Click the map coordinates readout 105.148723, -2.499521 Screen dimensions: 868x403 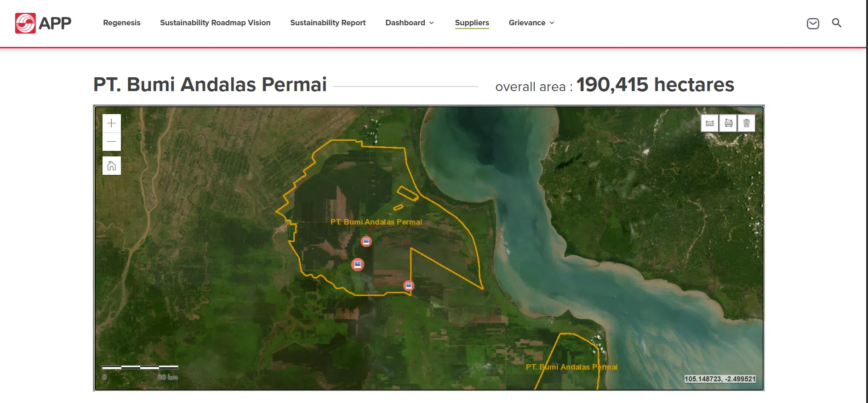(720, 379)
